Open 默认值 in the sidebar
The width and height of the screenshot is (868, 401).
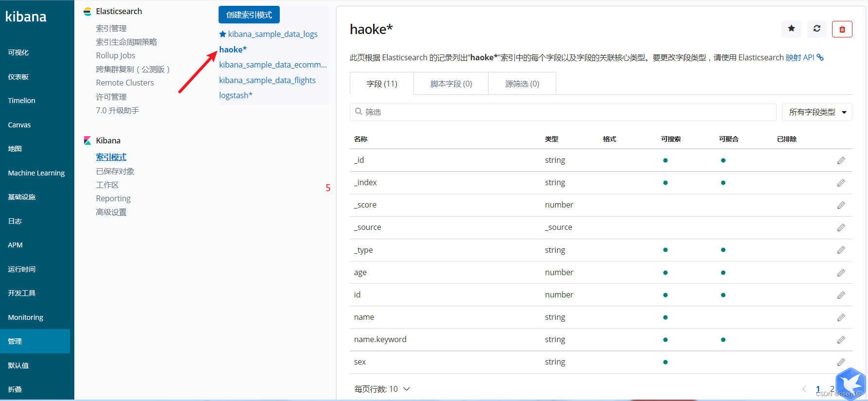18,366
